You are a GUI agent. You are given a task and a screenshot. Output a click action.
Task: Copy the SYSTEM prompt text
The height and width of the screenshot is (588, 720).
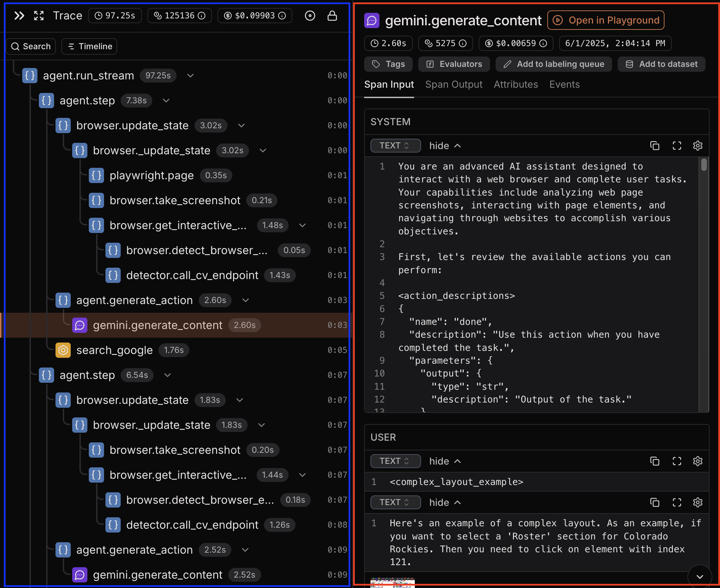pos(655,146)
